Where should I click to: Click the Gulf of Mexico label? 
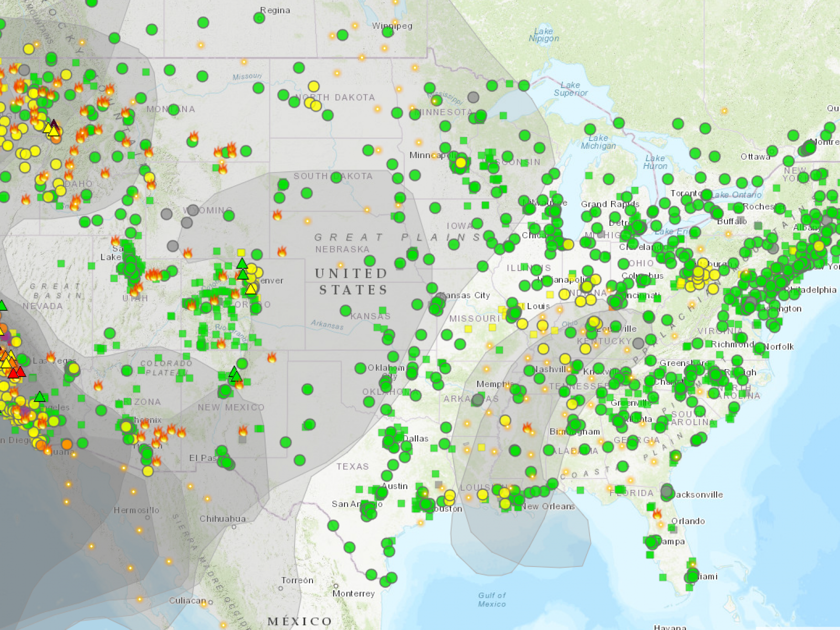(x=492, y=599)
